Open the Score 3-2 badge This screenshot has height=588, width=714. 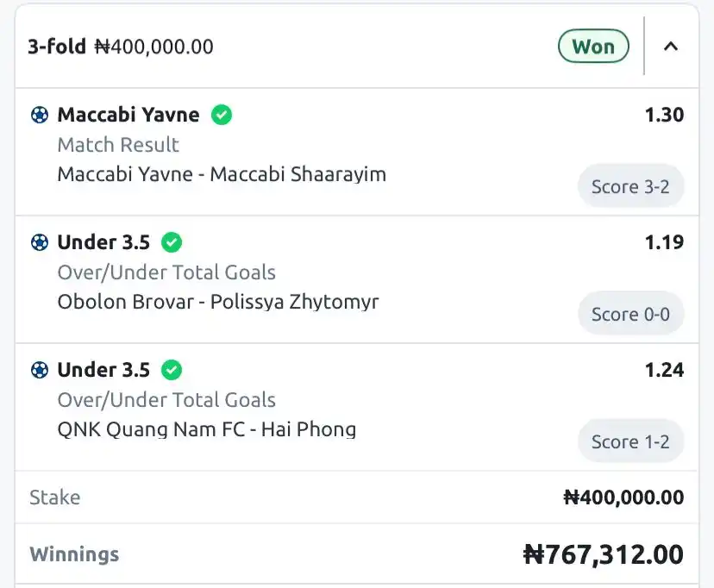(630, 186)
